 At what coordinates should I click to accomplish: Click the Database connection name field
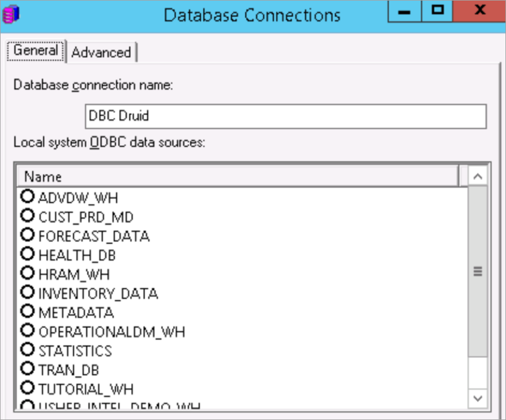point(285,116)
